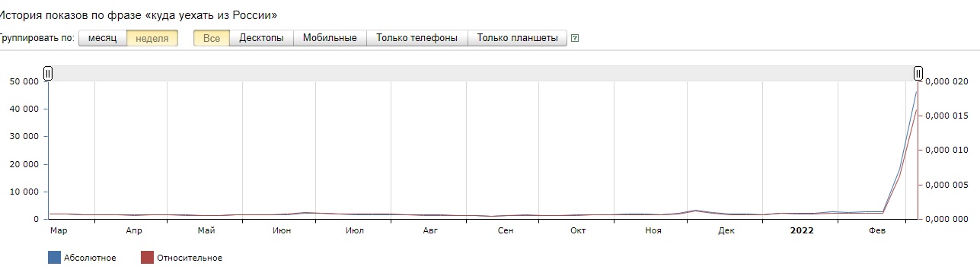Toggle the red Относительное legend swatch
The image size is (980, 279).
(147, 258)
